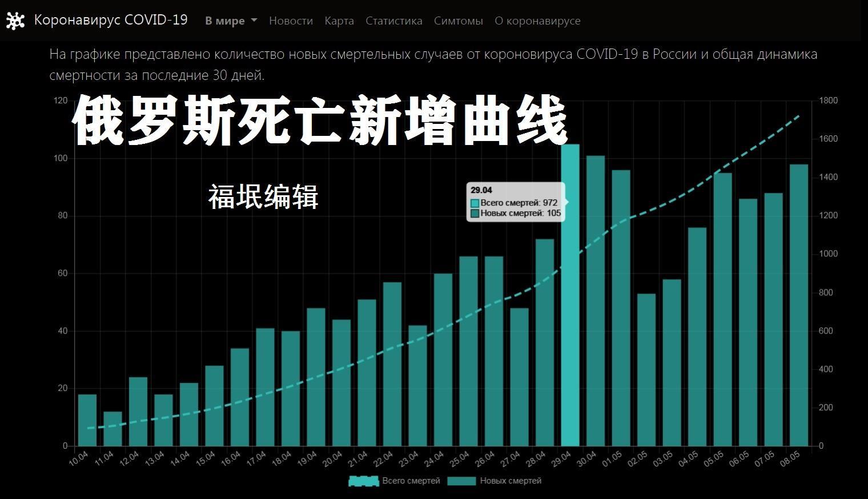Expand the В мире dropdown menu
The width and height of the screenshot is (868, 499).
[x=231, y=21]
